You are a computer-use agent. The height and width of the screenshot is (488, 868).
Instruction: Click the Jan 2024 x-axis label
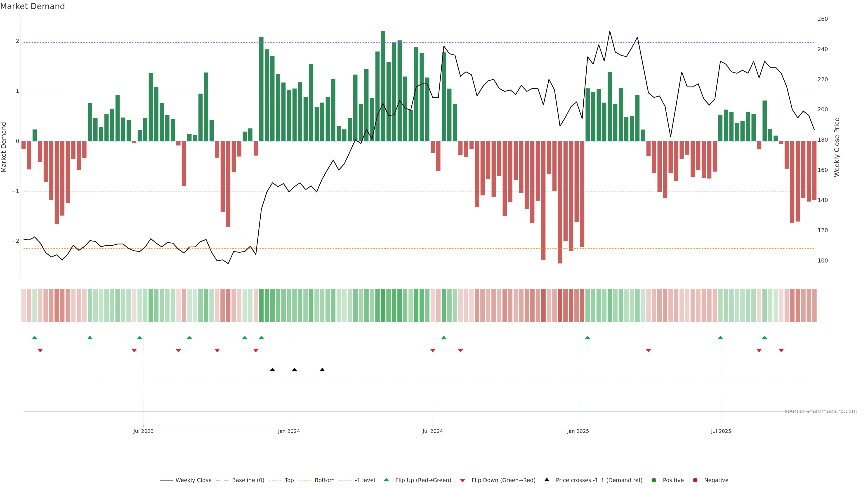click(289, 431)
